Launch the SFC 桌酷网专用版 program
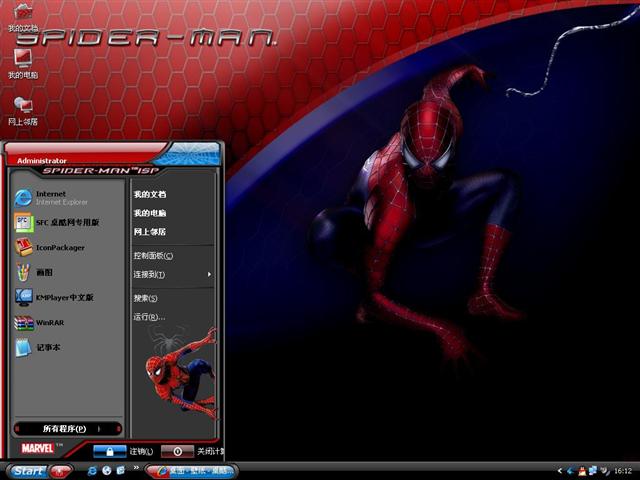The height and width of the screenshot is (480, 640). [66, 222]
